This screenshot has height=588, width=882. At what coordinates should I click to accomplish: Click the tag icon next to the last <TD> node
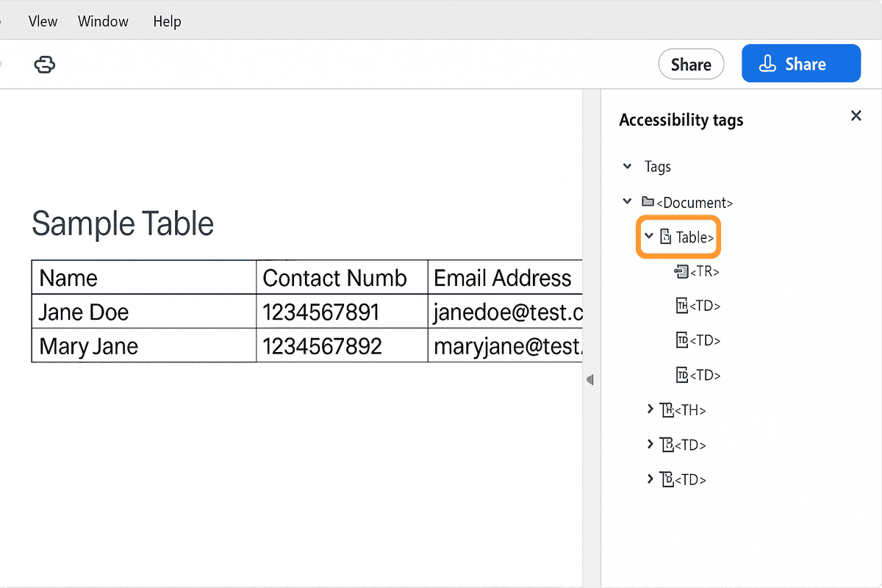click(x=667, y=478)
